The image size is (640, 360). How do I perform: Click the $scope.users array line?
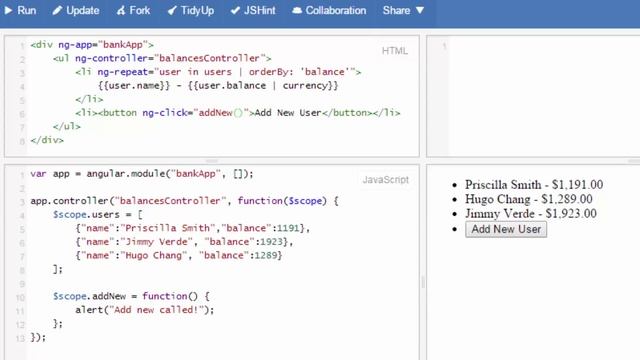[x=98, y=215]
